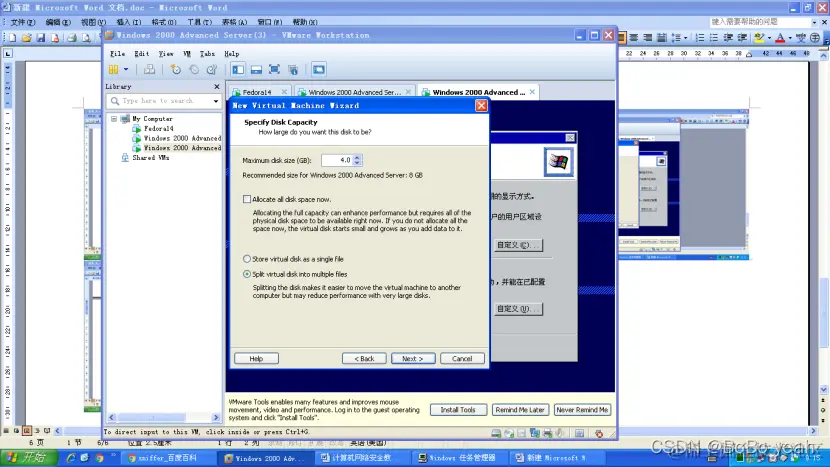Click Install Tools button
This screenshot has height=467, width=830.
[458, 410]
